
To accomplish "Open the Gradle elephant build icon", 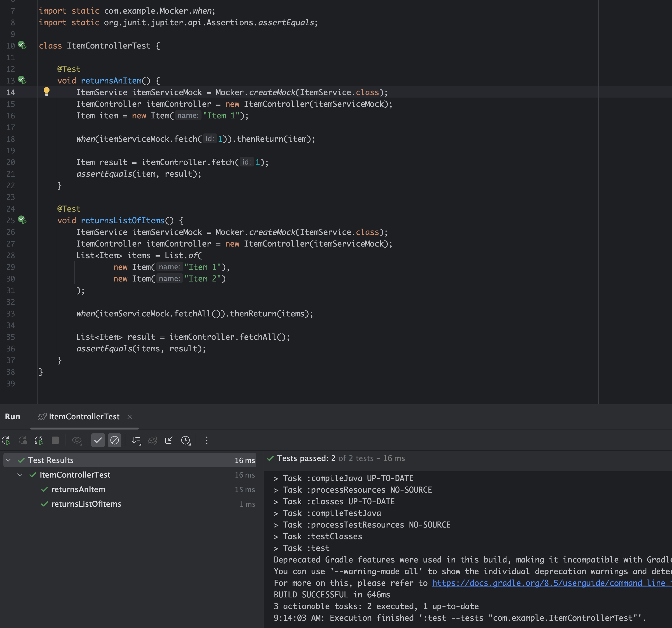I will pyautogui.click(x=152, y=440).
